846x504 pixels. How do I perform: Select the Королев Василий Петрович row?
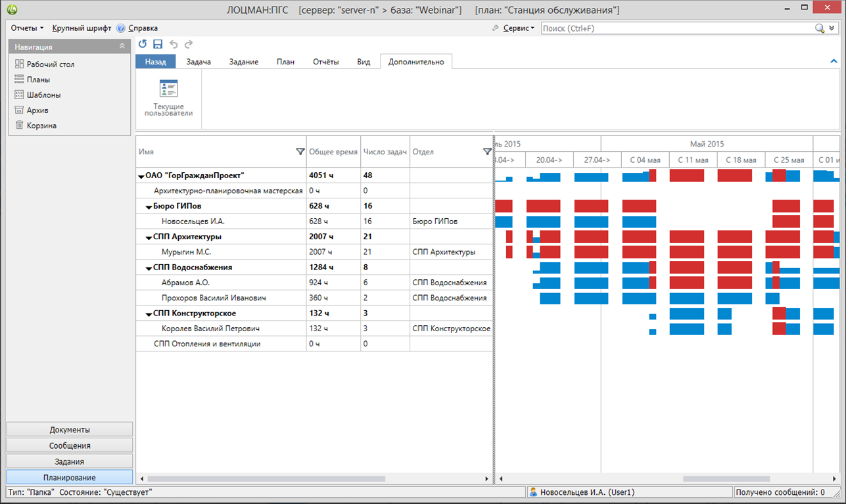314,329
